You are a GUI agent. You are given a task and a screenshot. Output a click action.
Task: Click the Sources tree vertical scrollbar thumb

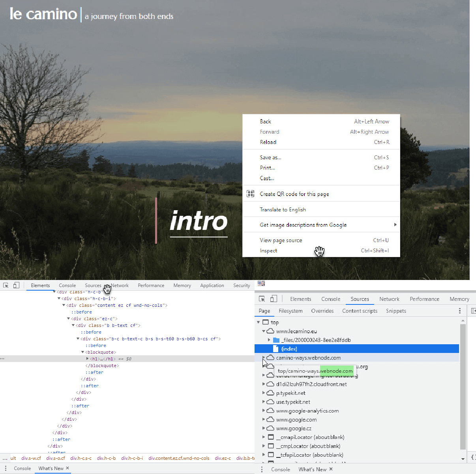[x=463, y=386]
